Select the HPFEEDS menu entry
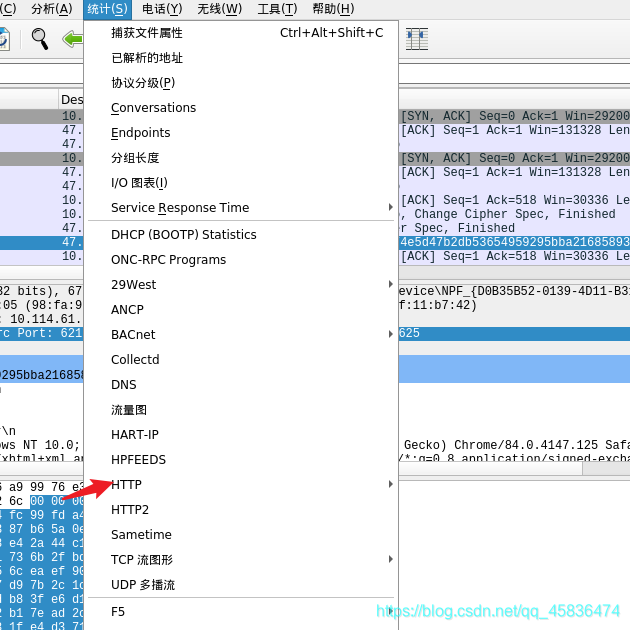630x630 pixels. coord(241,459)
